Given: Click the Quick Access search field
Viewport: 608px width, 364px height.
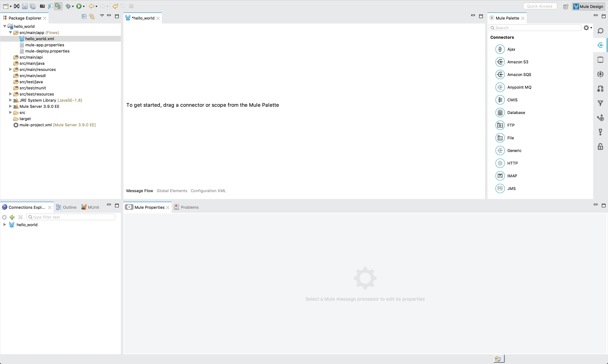Looking at the screenshot, I should (x=540, y=6).
